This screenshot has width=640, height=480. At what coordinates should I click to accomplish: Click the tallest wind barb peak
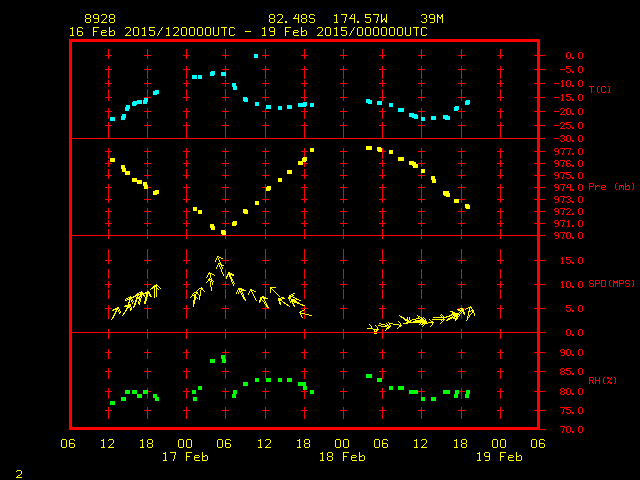point(217,260)
